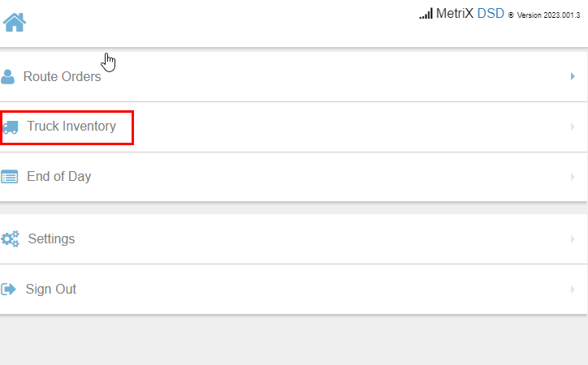Go to the Settings label
Image resolution: width=588 pixels, height=365 pixels.
click(x=51, y=238)
